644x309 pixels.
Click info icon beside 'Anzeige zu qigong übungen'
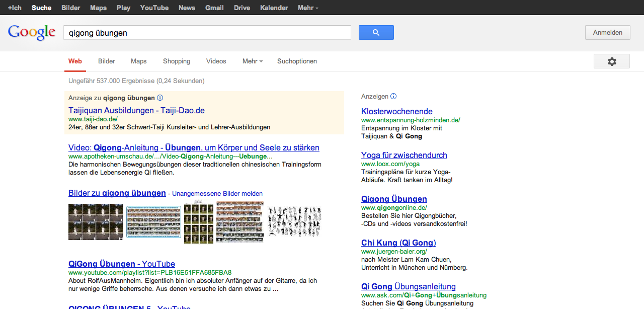(x=160, y=98)
